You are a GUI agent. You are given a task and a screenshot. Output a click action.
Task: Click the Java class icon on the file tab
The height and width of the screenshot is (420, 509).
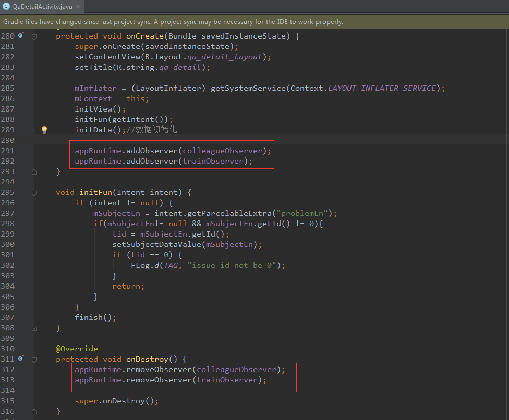pyautogui.click(x=6, y=6)
